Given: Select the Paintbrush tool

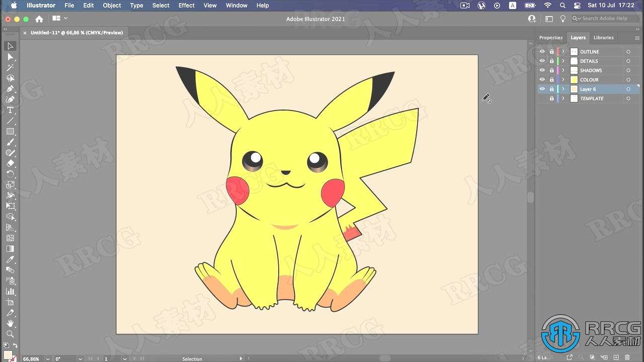Looking at the screenshot, I should [x=10, y=142].
